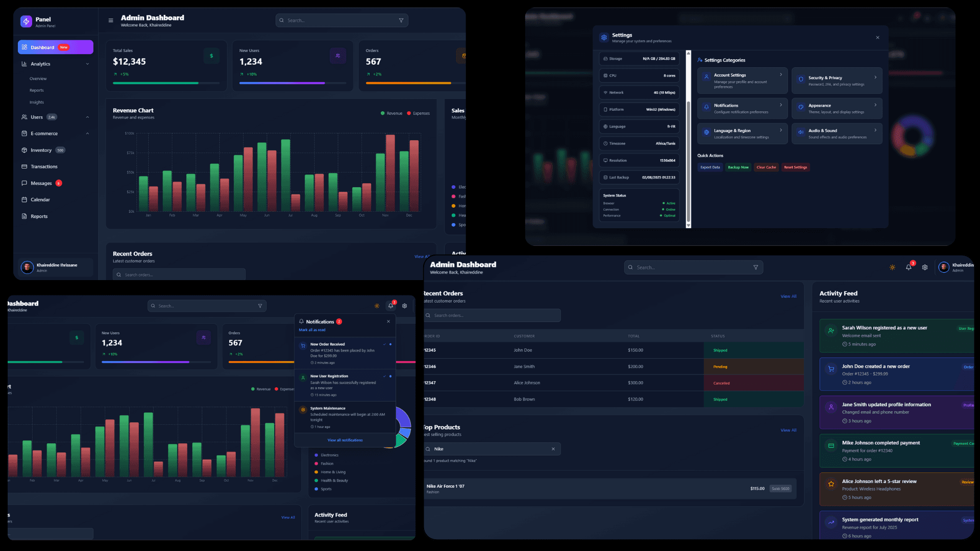Open filter funnel in search above Total Sales card
The width and height of the screenshot is (980, 551).
tap(401, 20)
